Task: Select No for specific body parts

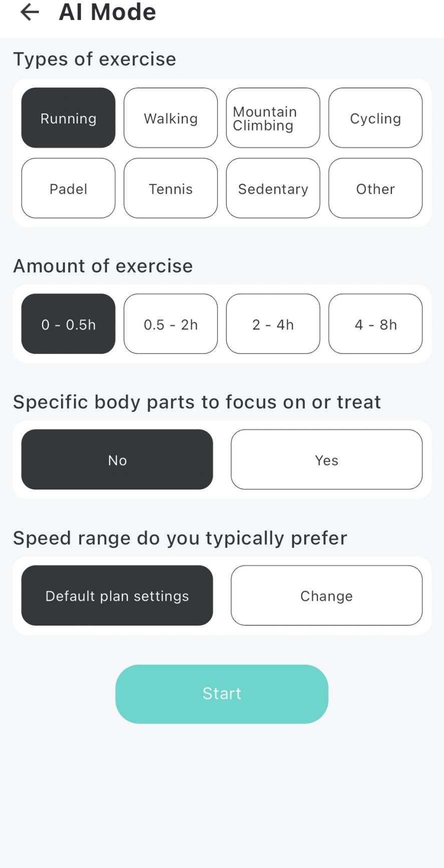Action: 117,459
